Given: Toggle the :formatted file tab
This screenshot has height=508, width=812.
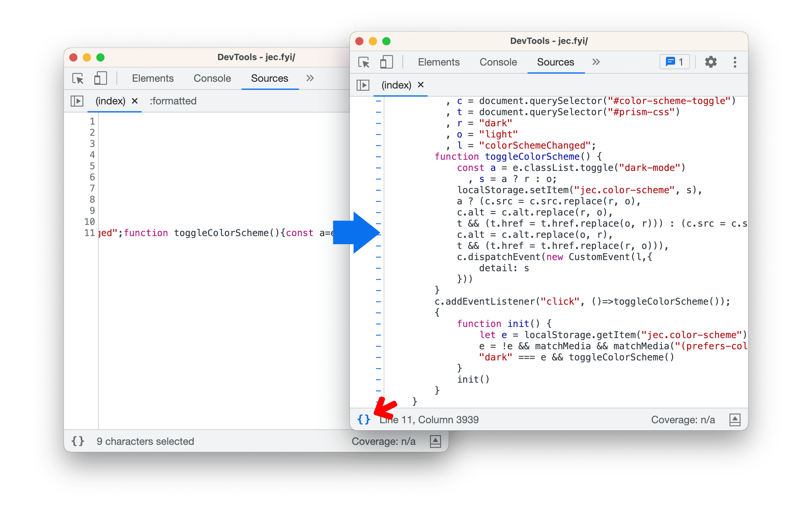Looking at the screenshot, I should (171, 100).
